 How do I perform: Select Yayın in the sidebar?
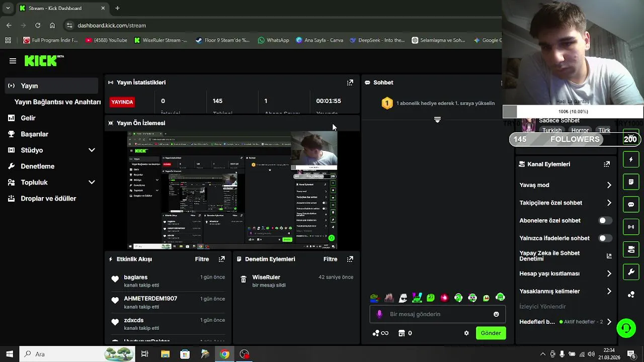tap(52, 86)
